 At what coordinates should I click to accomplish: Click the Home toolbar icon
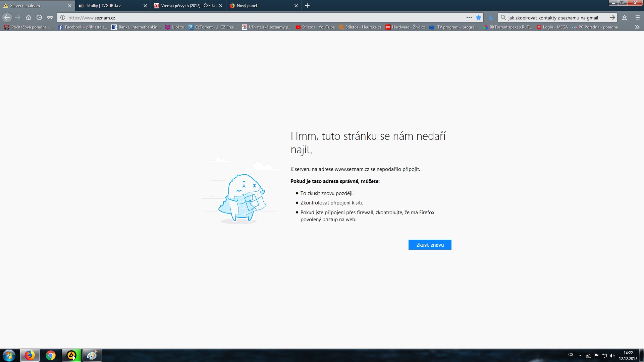click(29, 18)
